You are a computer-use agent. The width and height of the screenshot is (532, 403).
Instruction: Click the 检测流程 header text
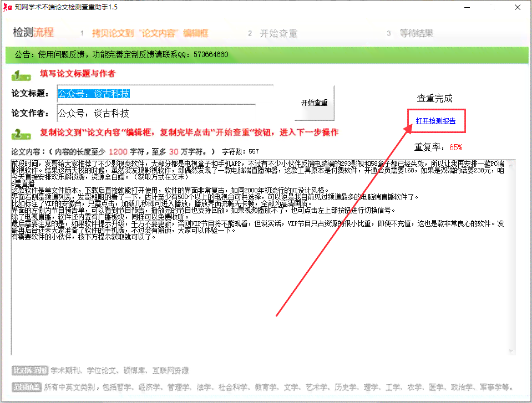pyautogui.click(x=33, y=33)
